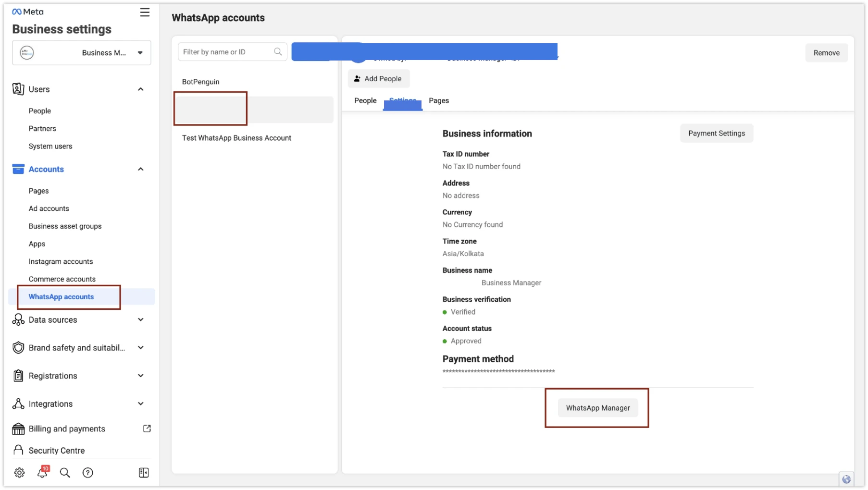The image size is (868, 490).
Task: Expand the Registrations section
Action: click(141, 376)
